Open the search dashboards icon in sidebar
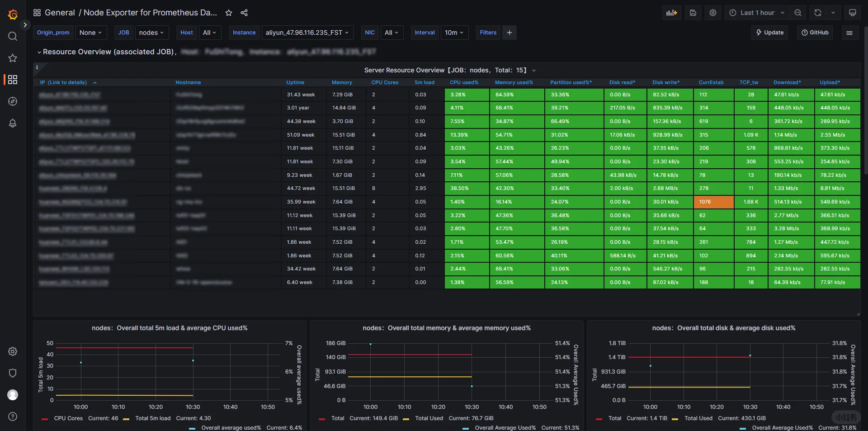 [13, 36]
